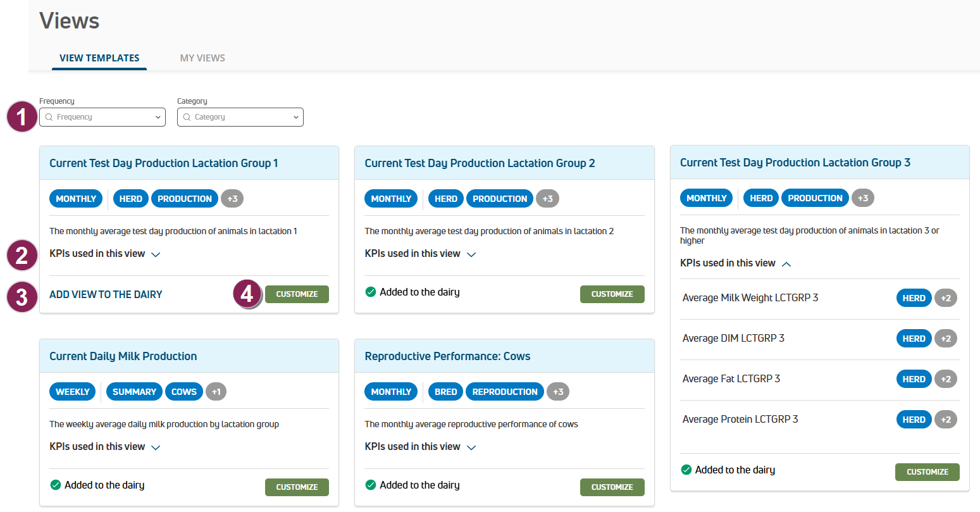Customize the Lactation Group 1 view
Viewport: 980px width, 512px height.
[297, 294]
